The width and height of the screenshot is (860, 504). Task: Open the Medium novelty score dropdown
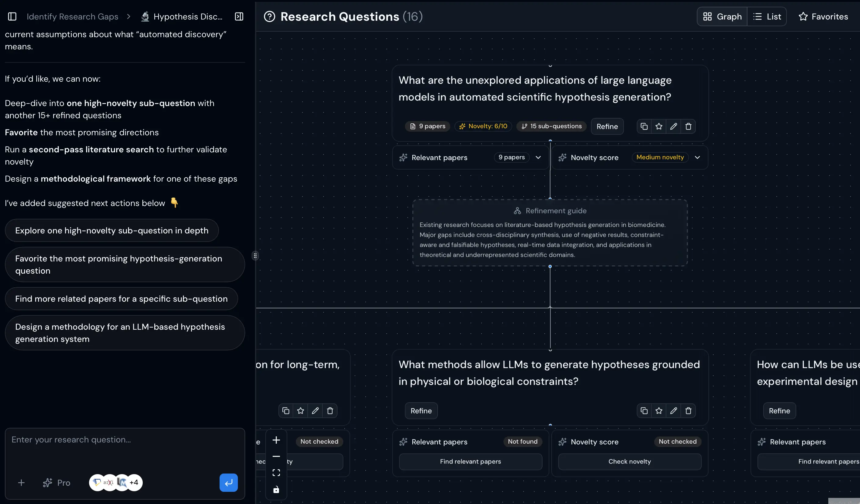click(x=697, y=157)
